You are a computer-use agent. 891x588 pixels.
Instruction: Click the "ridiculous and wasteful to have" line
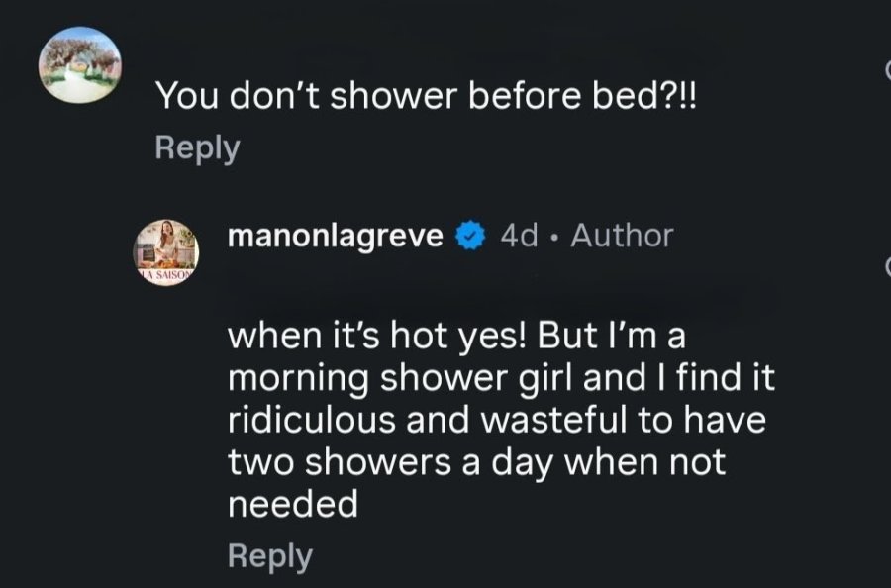(497, 421)
